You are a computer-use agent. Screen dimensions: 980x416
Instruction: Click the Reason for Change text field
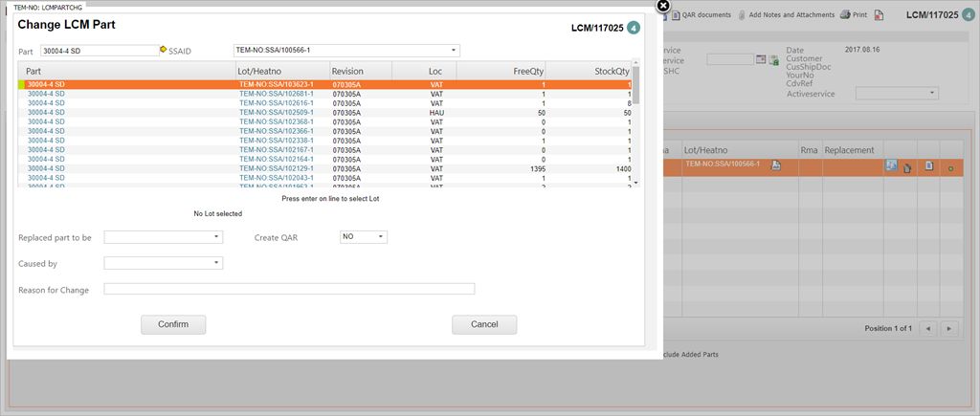pyautogui.click(x=289, y=289)
